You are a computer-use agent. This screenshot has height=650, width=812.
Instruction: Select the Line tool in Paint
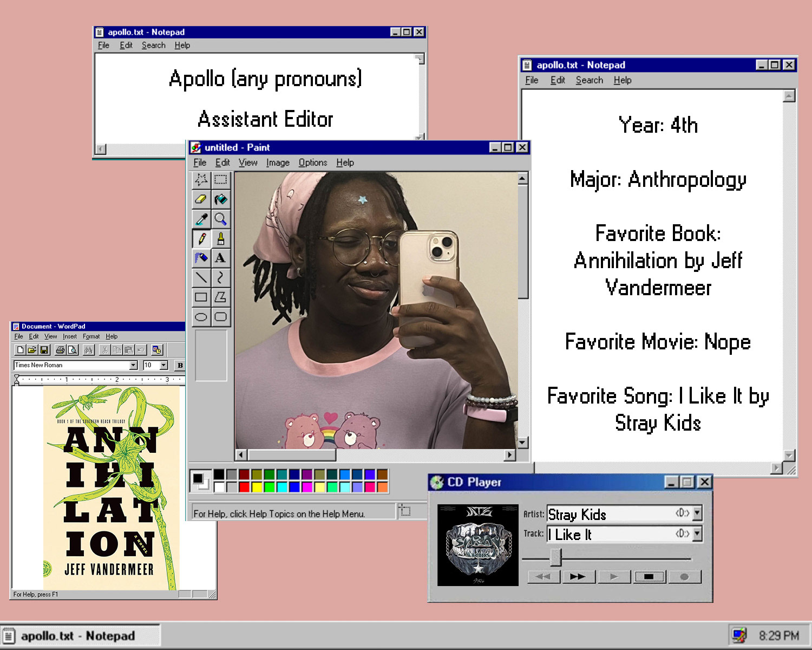(x=201, y=277)
